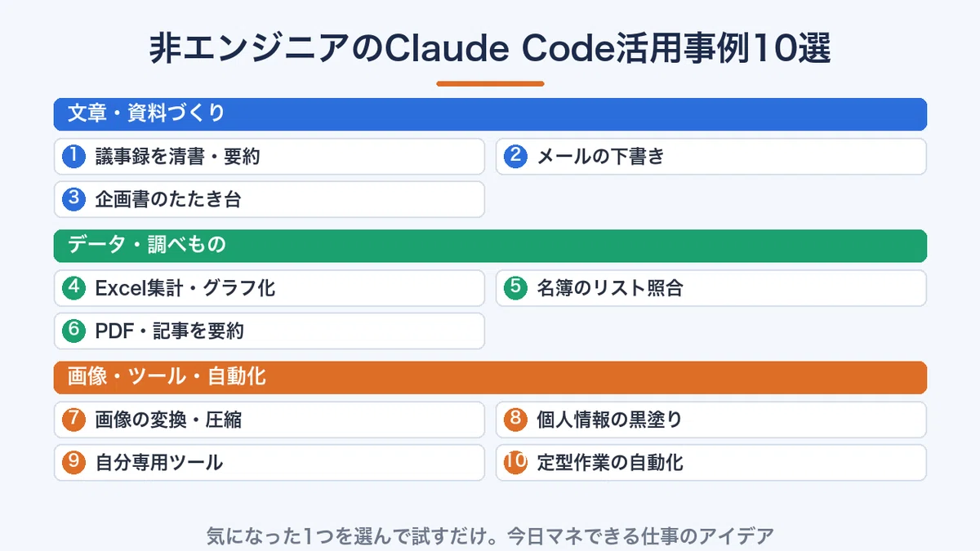Open the 議事録を清書・要約 card
This screenshot has width=980, height=551.
tap(269, 156)
